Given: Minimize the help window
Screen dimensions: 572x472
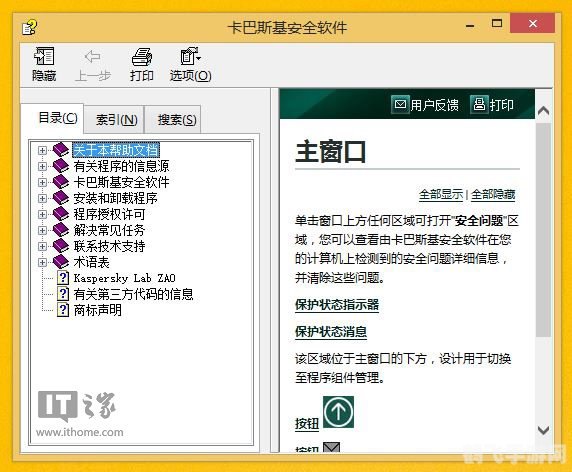Looking at the screenshot, I should click(471, 25).
